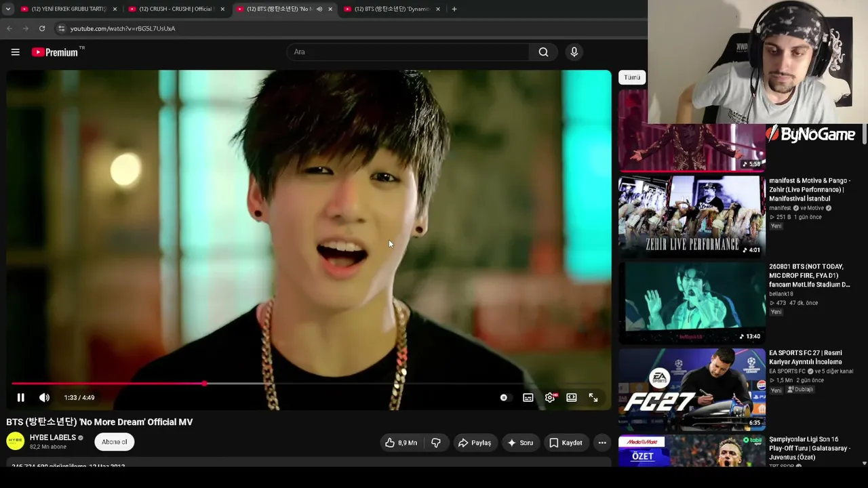Focus the Ara search field
Image resolution: width=868 pixels, height=488 pixels.
tap(409, 52)
